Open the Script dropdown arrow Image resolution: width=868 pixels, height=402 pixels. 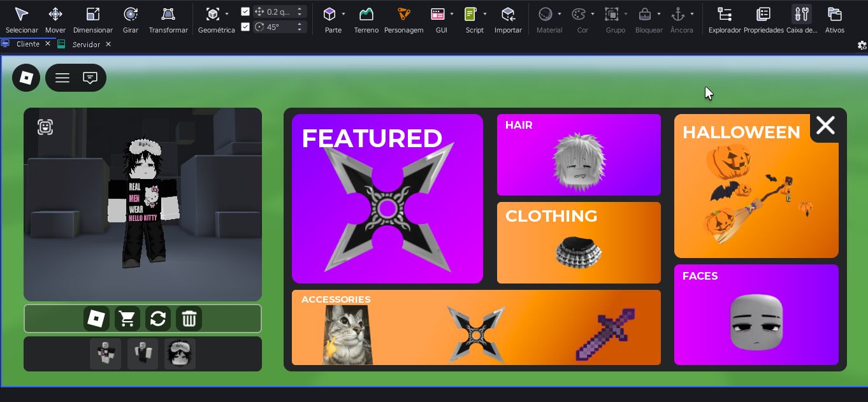pos(485,14)
